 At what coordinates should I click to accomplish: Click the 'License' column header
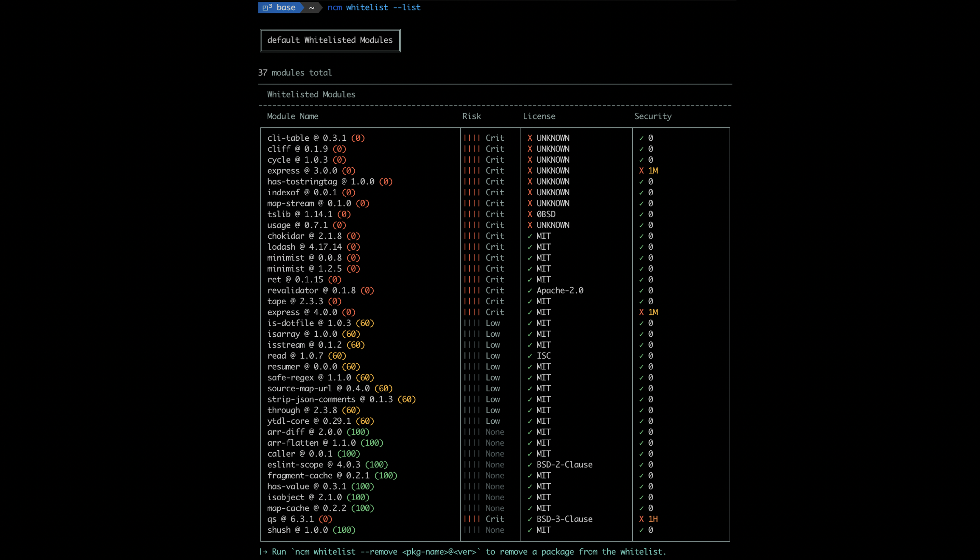click(539, 116)
